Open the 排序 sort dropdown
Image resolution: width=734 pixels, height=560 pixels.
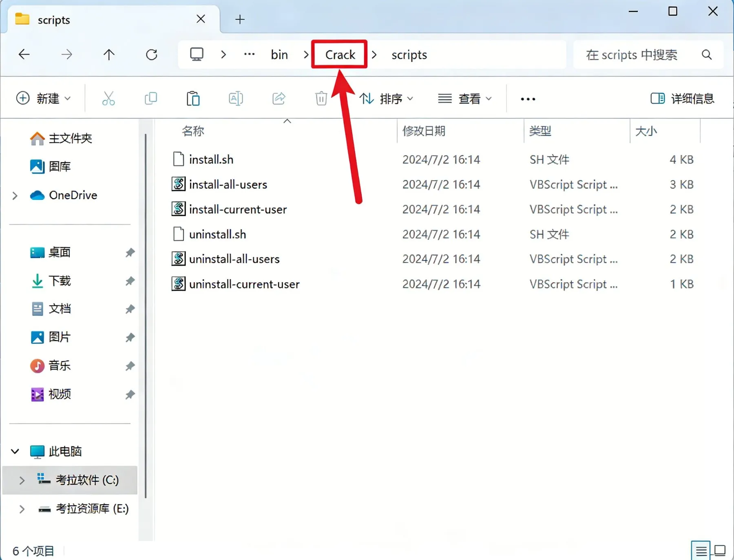point(387,98)
